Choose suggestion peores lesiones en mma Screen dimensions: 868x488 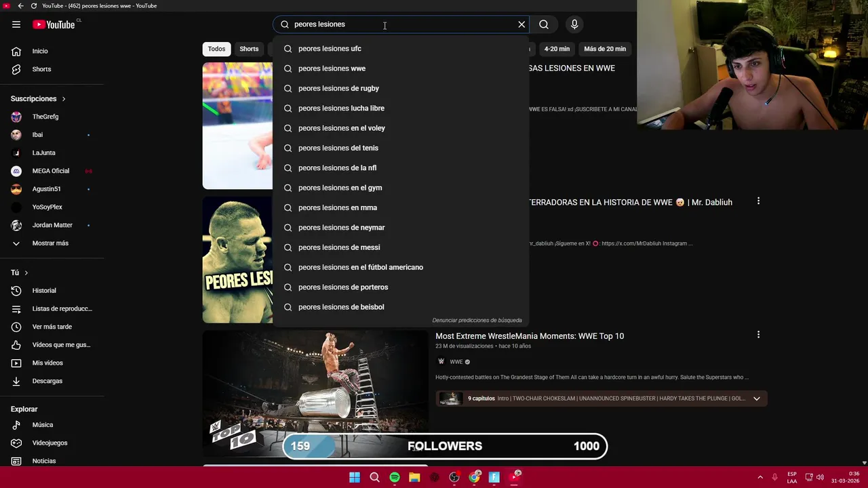coord(401,207)
